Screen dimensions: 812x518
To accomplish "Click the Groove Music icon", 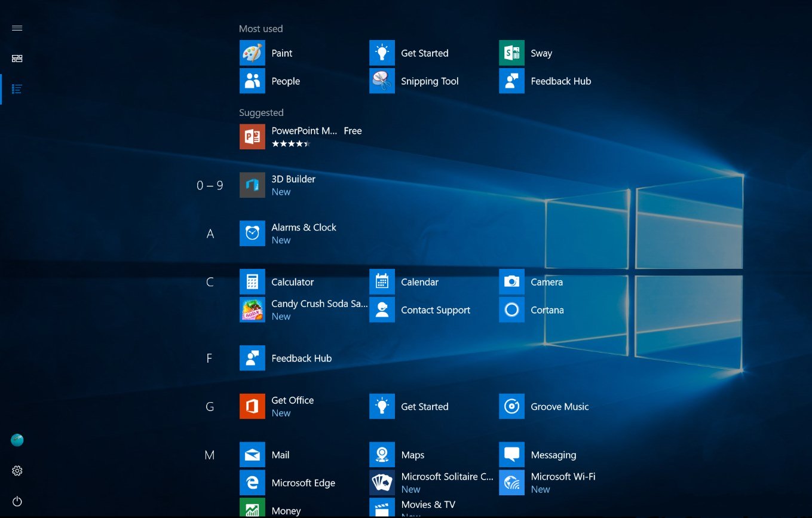I will pyautogui.click(x=511, y=407).
